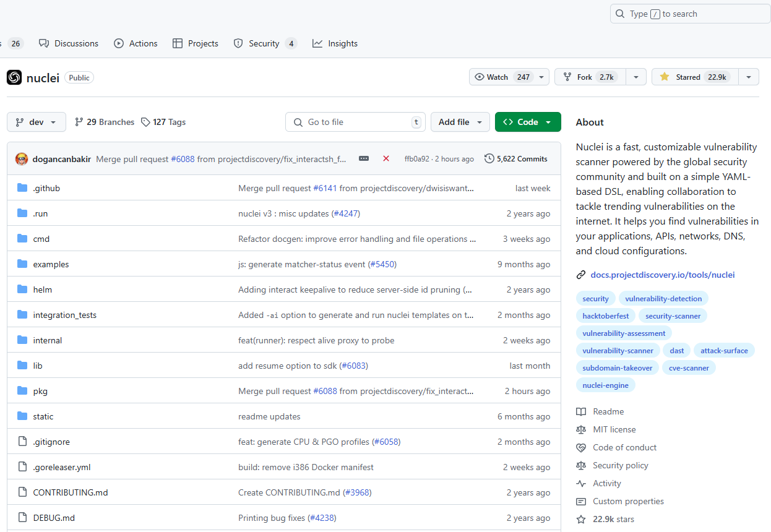Expand the Watch notifications dropdown arrow
The height and width of the screenshot is (532, 771).
click(x=541, y=77)
